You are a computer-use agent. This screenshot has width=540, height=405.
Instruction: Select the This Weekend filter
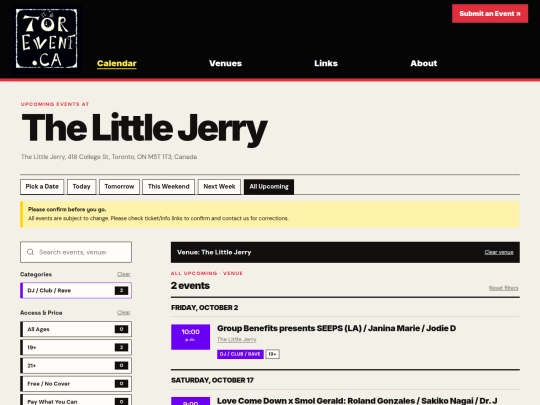[x=168, y=187]
